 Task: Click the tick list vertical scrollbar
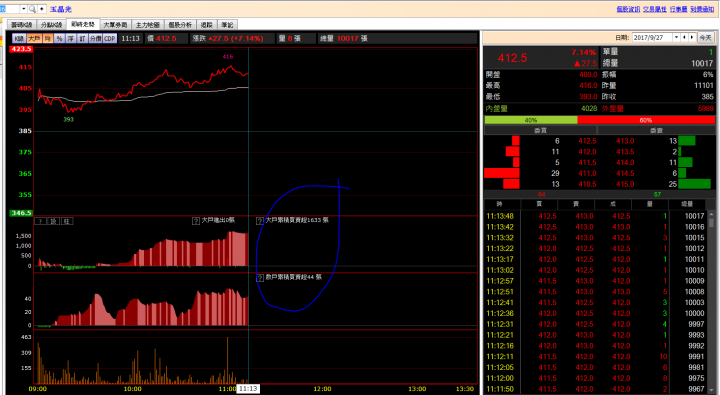(x=711, y=303)
